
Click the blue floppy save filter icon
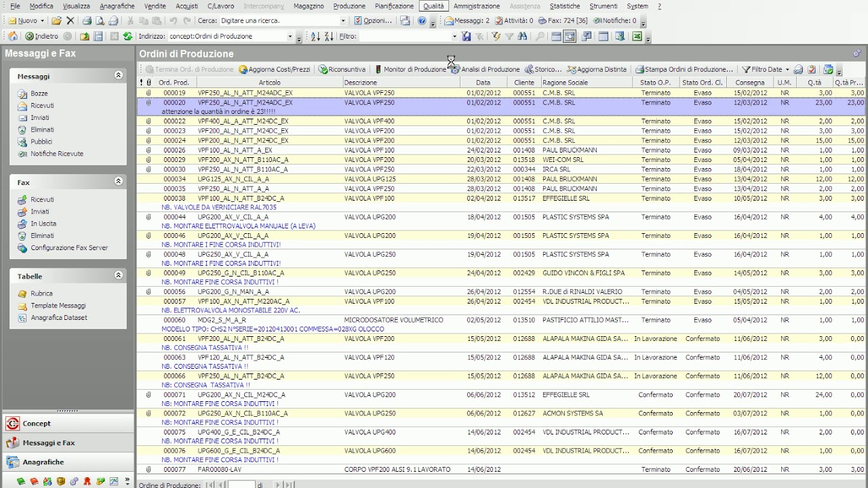(x=466, y=37)
